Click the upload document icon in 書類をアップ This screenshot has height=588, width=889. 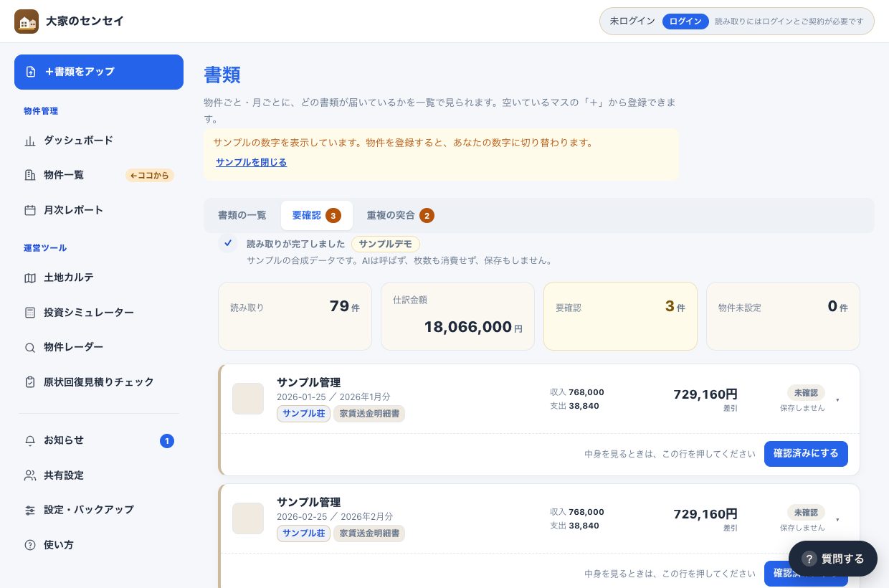click(x=31, y=72)
